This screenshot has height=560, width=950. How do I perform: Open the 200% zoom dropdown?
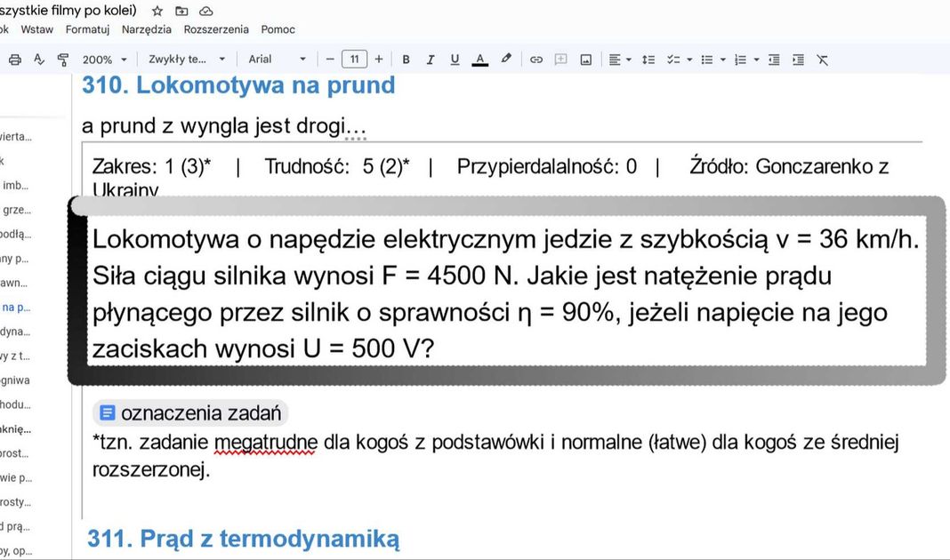click(x=104, y=60)
